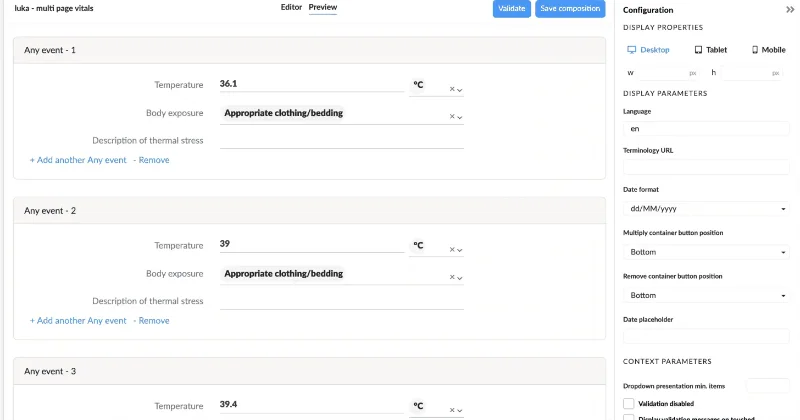The height and width of the screenshot is (420, 800).
Task: Switch to the Preview tab
Action: click(322, 8)
